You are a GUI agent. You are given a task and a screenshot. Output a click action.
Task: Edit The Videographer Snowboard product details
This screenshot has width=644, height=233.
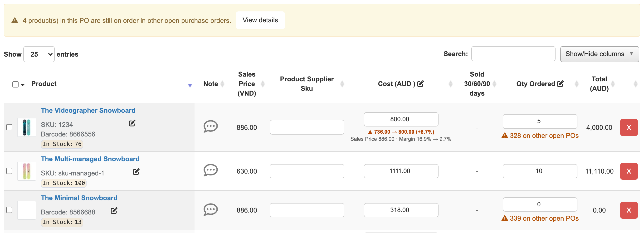[x=132, y=123]
